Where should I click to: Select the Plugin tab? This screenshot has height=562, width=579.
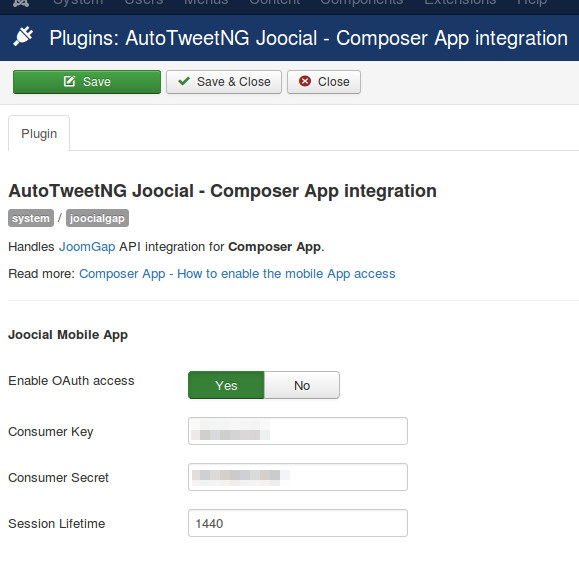coord(39,134)
